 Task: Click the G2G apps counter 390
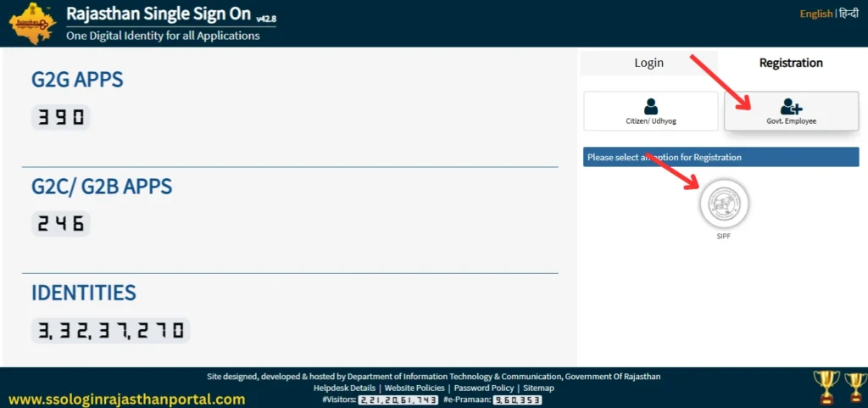60,117
